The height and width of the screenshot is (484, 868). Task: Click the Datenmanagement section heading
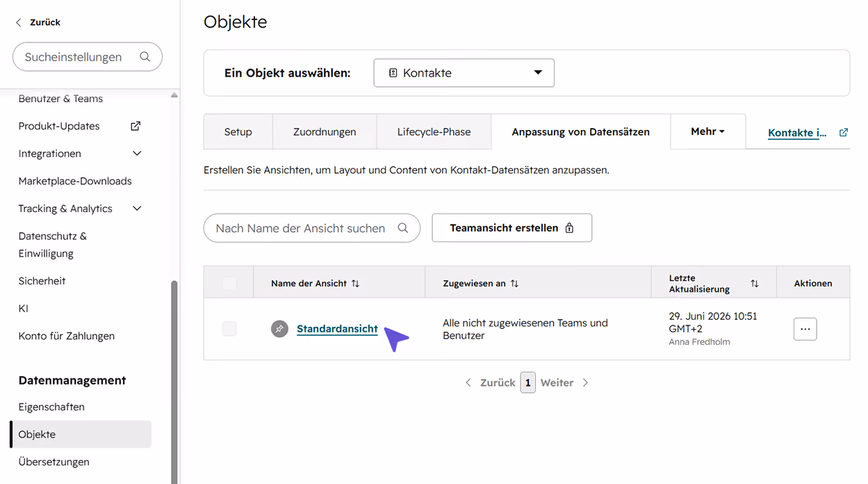click(x=72, y=380)
